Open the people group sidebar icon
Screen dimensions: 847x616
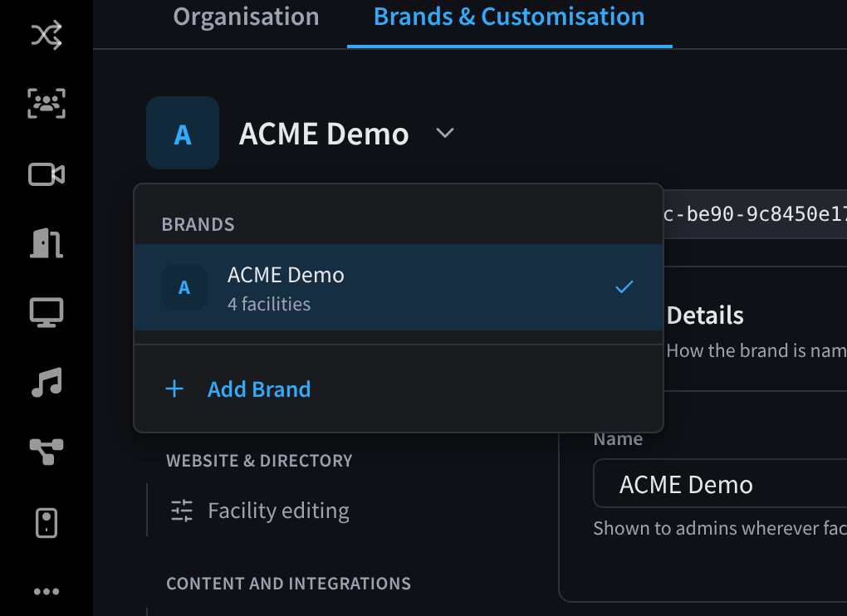[x=47, y=103]
